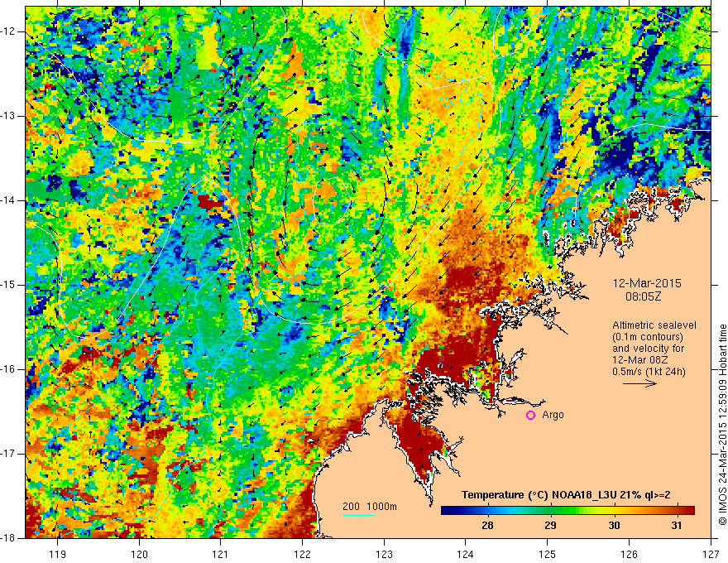Click the 0.5m/s velocity reference arrow

(x=639, y=383)
